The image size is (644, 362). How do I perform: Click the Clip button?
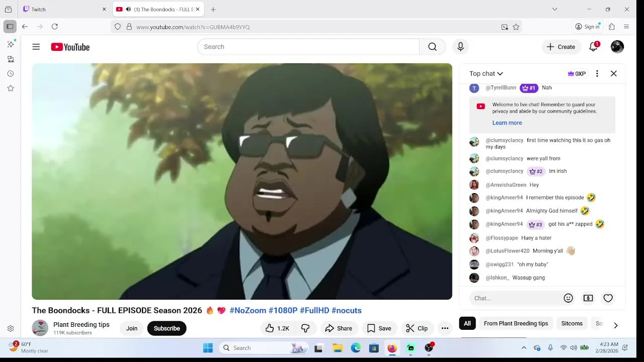[x=417, y=328]
